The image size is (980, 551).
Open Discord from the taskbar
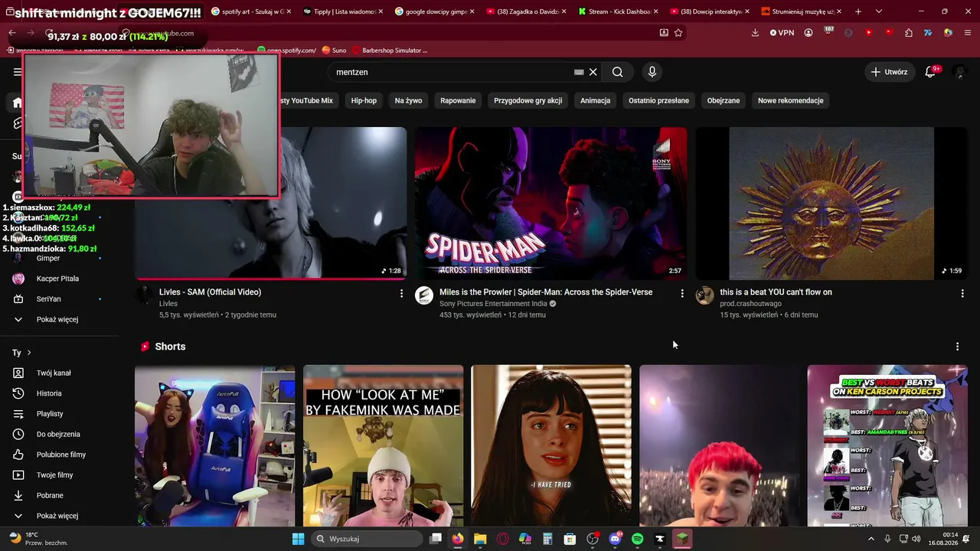pos(616,539)
